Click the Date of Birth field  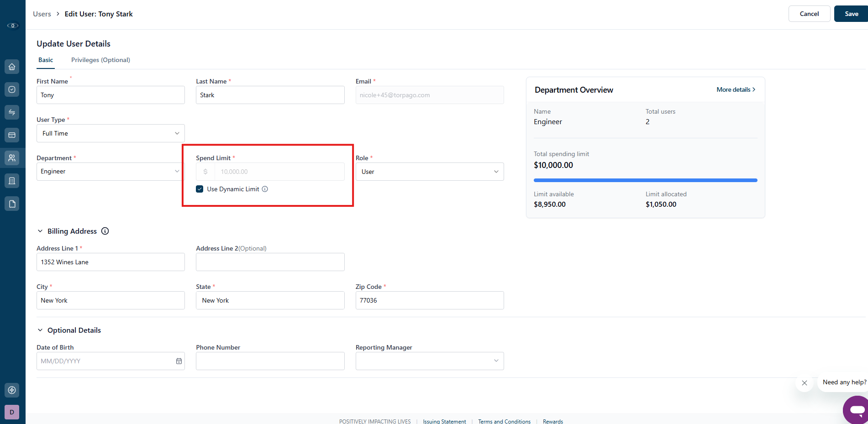110,361
